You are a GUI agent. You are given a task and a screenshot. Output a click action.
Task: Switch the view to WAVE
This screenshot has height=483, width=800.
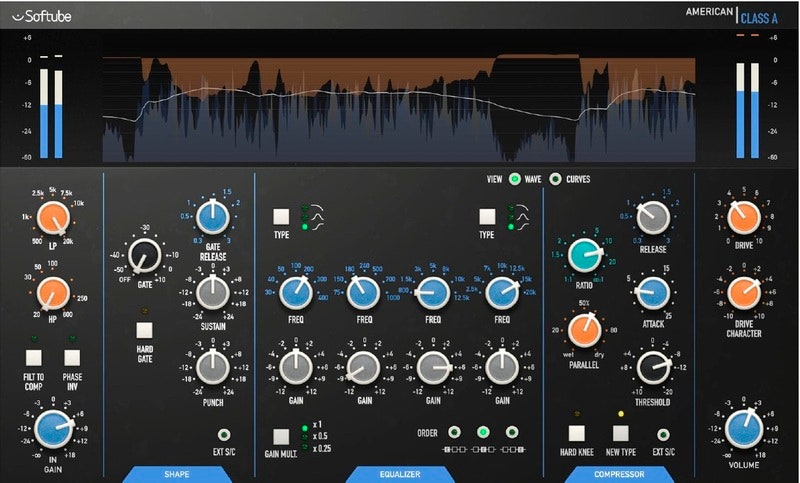point(515,180)
